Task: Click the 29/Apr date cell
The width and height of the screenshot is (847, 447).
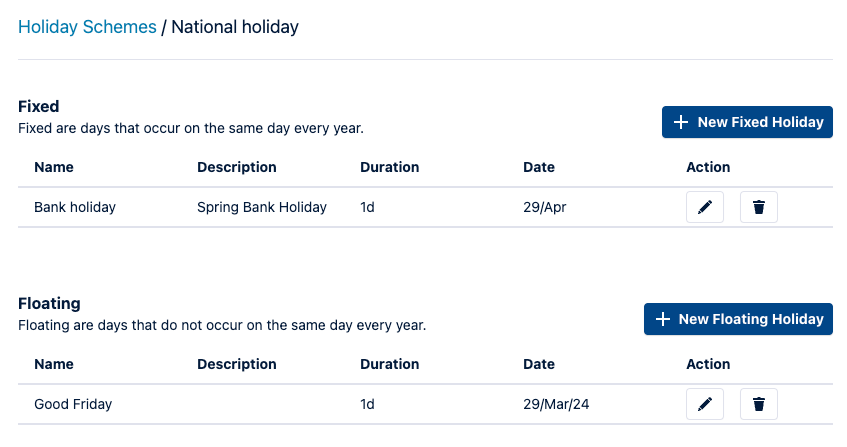Action: 546,207
